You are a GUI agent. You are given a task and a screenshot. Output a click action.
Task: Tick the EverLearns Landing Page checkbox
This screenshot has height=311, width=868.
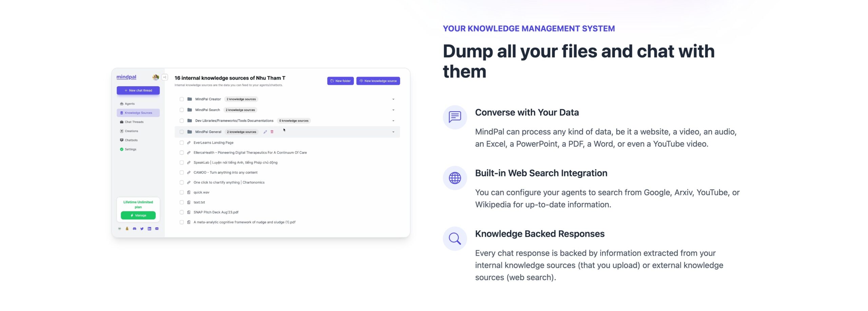182,143
